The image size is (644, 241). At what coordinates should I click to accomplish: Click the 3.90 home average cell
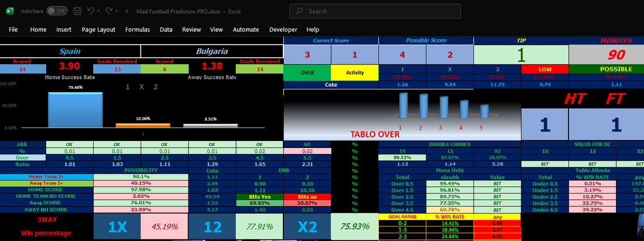click(x=70, y=66)
